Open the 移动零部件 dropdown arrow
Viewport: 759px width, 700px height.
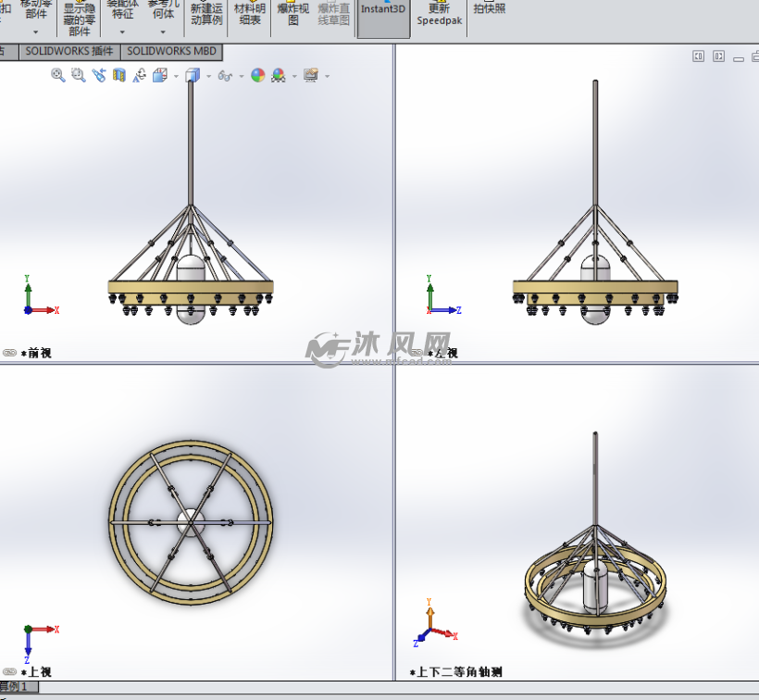coord(35,32)
